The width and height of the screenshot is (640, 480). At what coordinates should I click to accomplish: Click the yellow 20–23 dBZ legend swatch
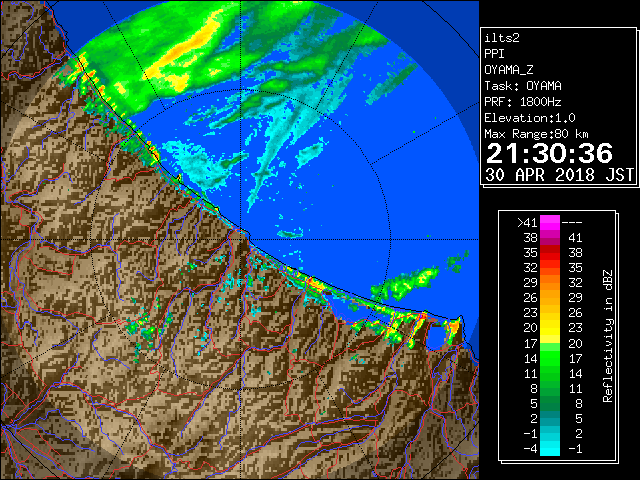tap(550, 328)
